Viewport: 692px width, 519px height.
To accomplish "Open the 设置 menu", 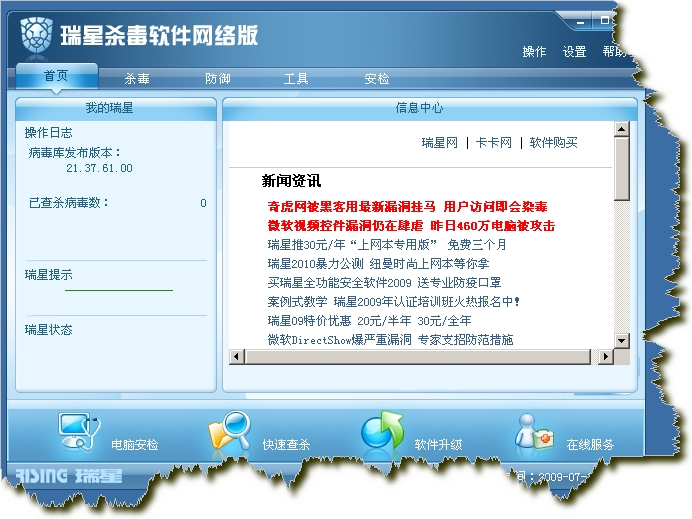I will [575, 52].
